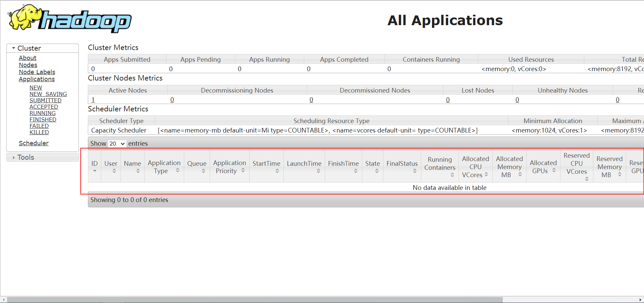Show FINISHED applications
This screenshot has height=303, width=644.
click(x=43, y=119)
